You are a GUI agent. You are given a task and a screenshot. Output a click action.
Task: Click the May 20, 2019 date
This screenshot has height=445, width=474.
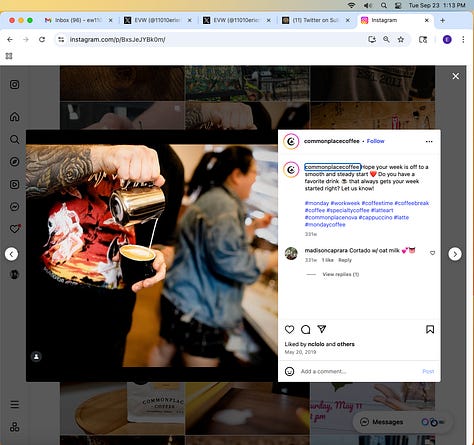(300, 352)
